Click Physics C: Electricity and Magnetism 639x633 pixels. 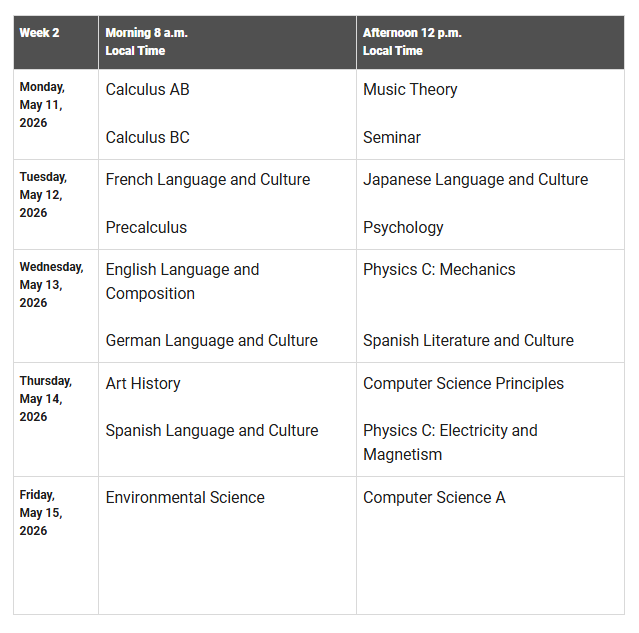450,442
